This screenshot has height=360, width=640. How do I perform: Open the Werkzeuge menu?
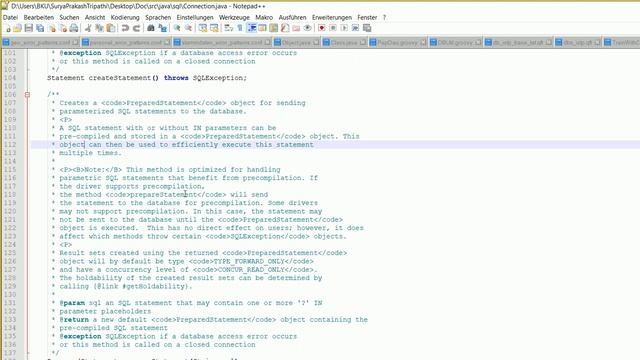pos(234,18)
